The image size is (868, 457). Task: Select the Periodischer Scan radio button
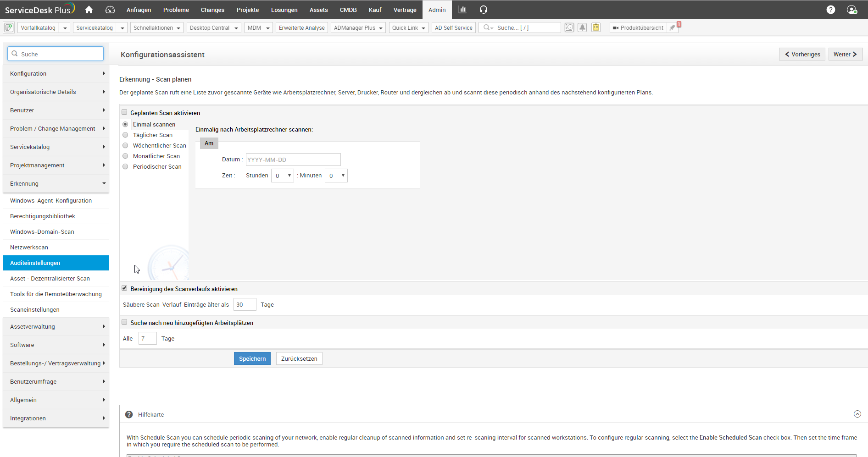point(125,166)
